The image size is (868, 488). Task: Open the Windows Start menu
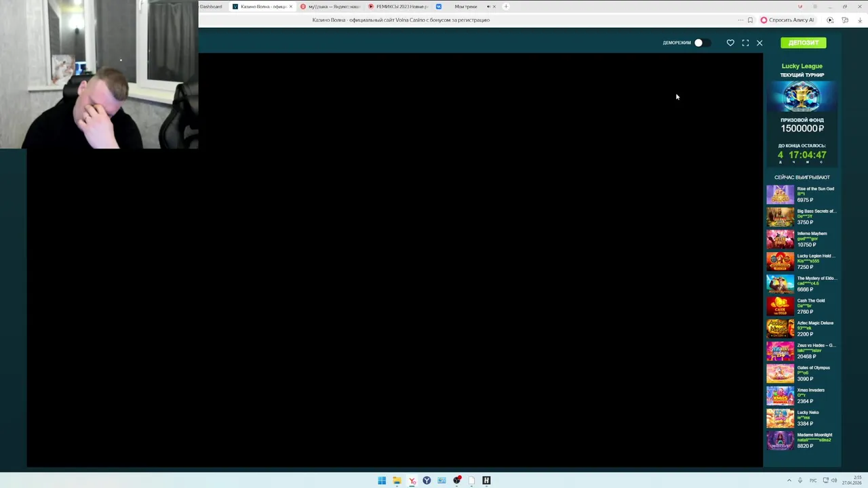382,481
